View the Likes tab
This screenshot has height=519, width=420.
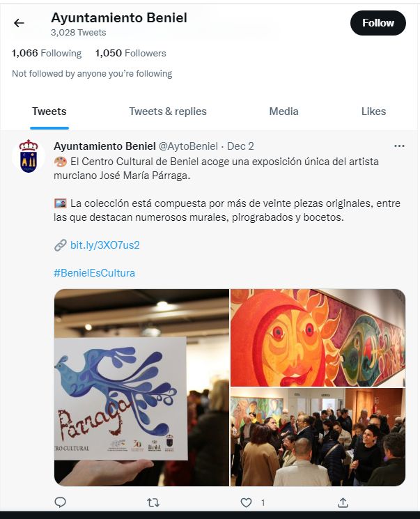pyautogui.click(x=373, y=111)
